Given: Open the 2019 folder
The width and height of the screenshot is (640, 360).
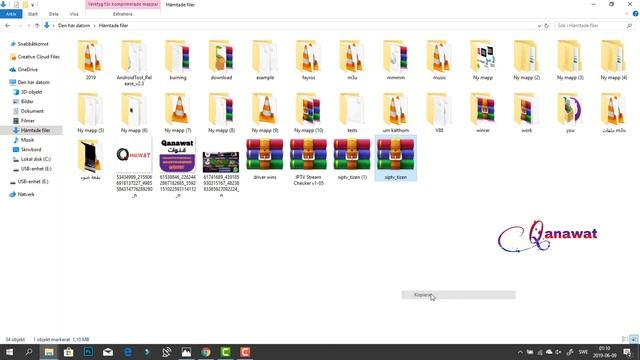Looking at the screenshot, I should coord(91,60).
